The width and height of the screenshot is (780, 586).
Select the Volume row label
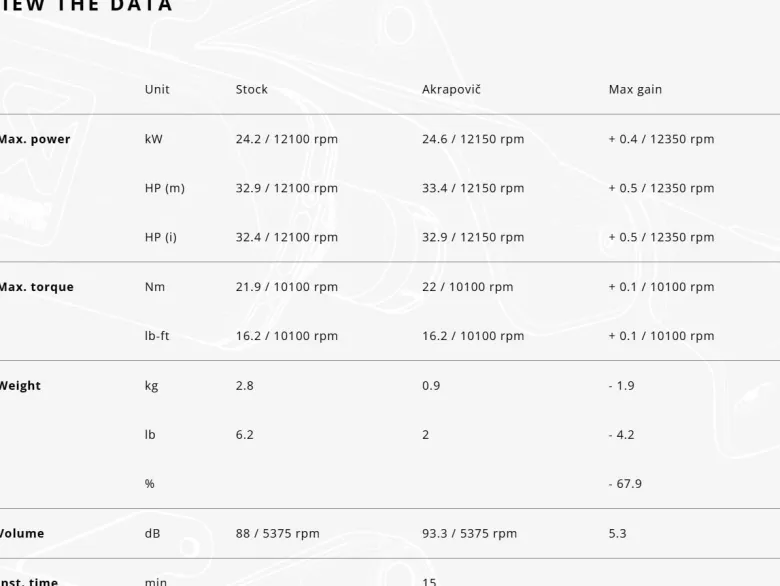coord(22,533)
